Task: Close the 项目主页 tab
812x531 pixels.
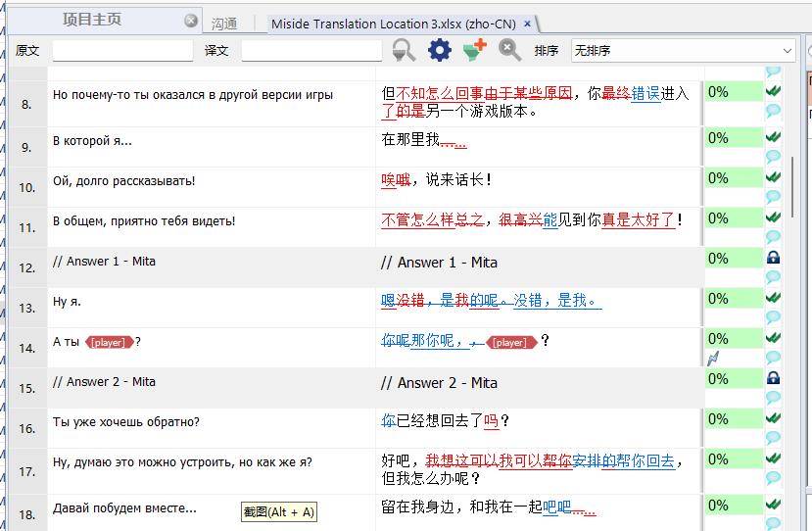Action: click(x=191, y=21)
